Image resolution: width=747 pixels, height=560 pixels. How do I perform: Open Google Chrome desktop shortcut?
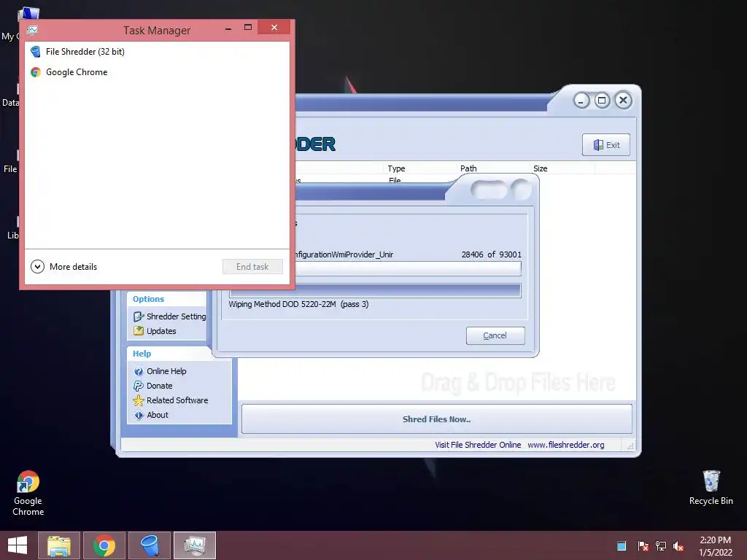(28, 493)
